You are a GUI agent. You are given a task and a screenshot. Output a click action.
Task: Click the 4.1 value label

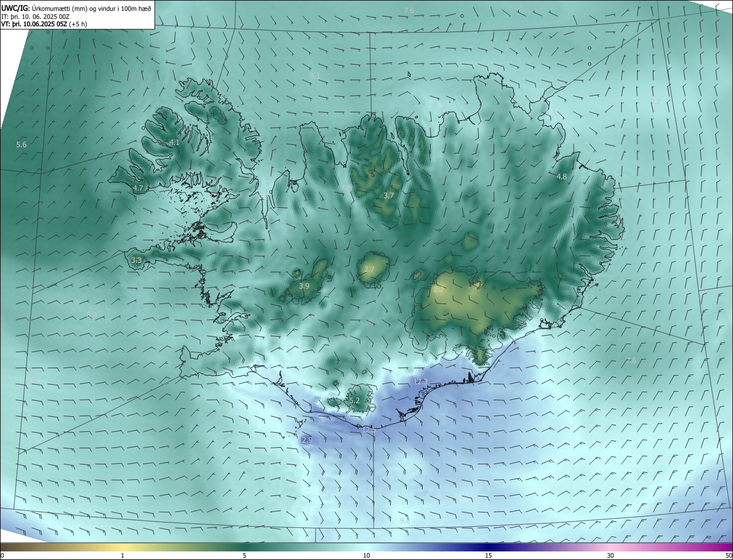click(175, 142)
